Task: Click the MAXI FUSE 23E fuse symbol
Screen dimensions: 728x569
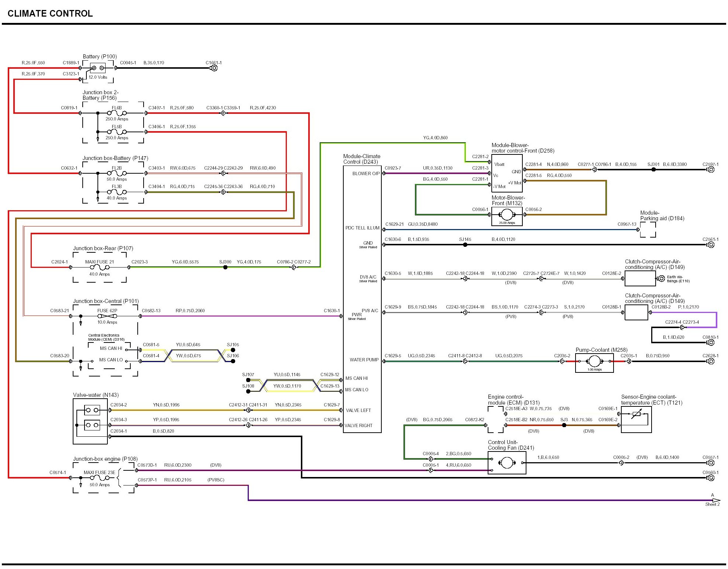Action: (x=100, y=478)
